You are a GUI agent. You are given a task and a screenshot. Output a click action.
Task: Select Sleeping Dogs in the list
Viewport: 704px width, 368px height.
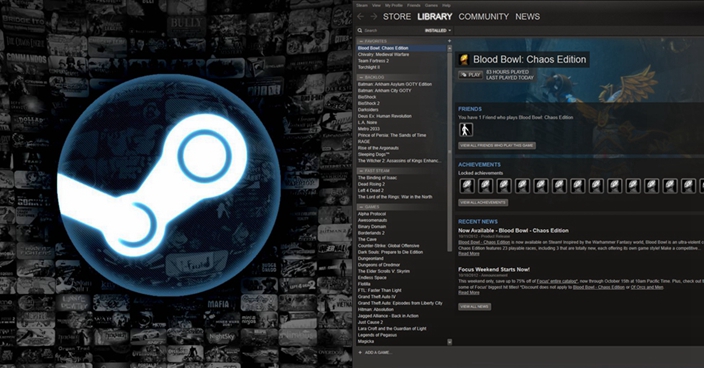point(374,154)
